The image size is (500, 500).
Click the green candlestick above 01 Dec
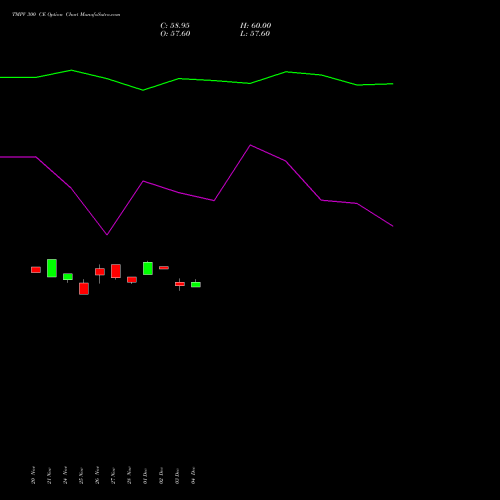pos(148,268)
